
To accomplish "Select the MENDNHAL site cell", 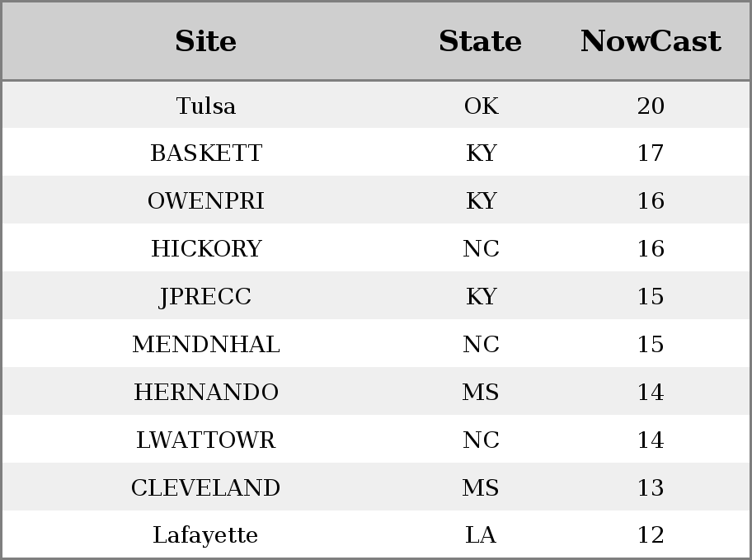I will click(x=206, y=344).
